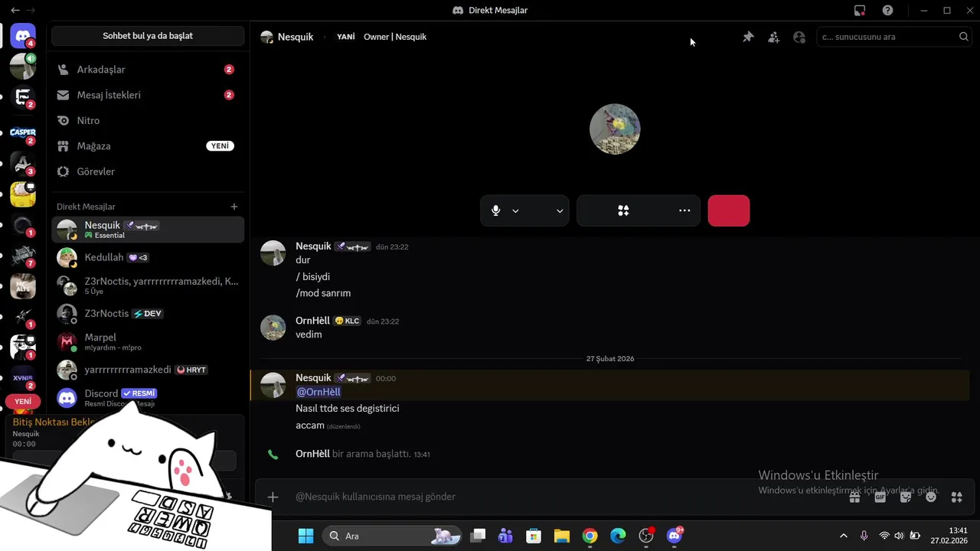
Task: Go forward with the title bar arrow
Action: click(x=31, y=11)
